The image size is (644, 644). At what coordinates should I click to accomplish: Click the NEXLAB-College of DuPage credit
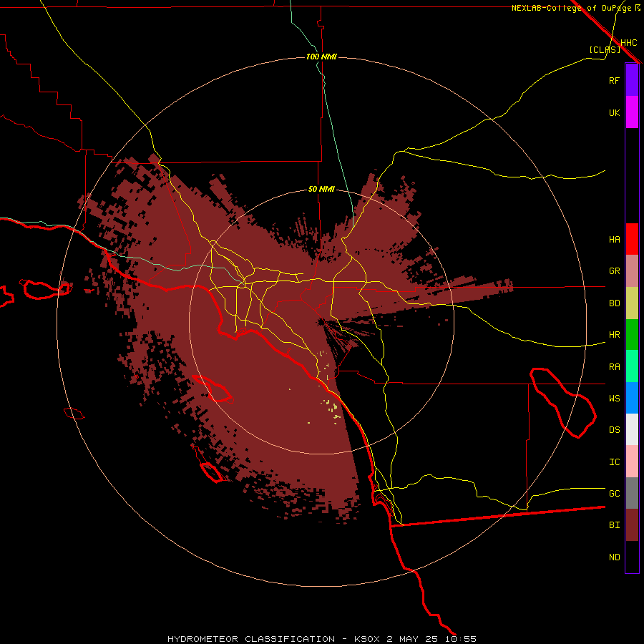(576, 8)
